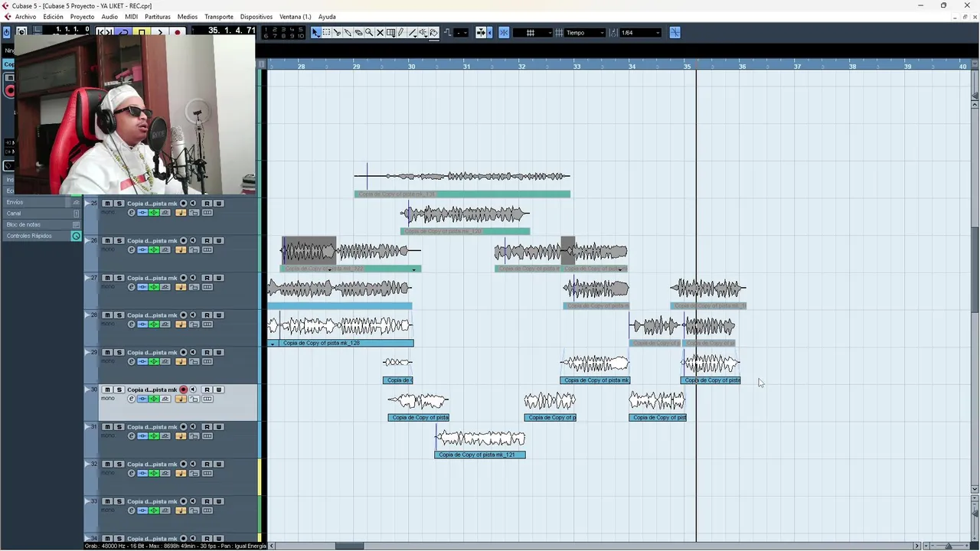Click position display 35. 1. 4. 71
The width and height of the screenshot is (980, 551).
232,31
